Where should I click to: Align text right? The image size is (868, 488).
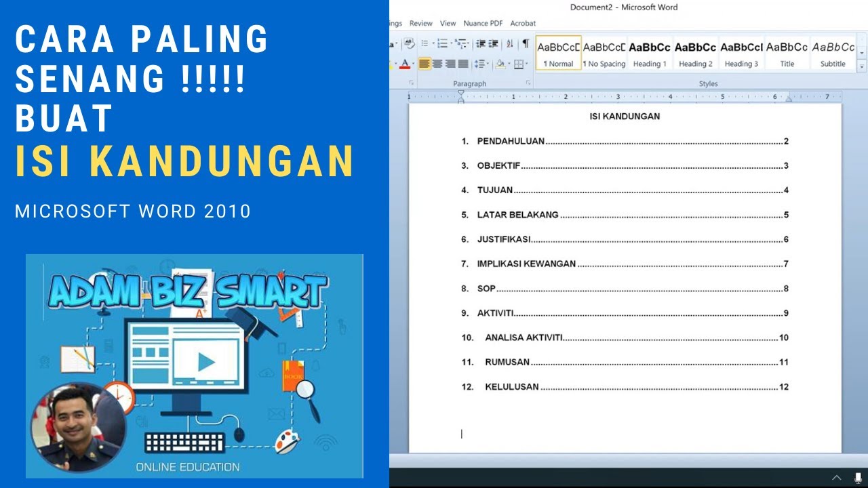point(450,64)
